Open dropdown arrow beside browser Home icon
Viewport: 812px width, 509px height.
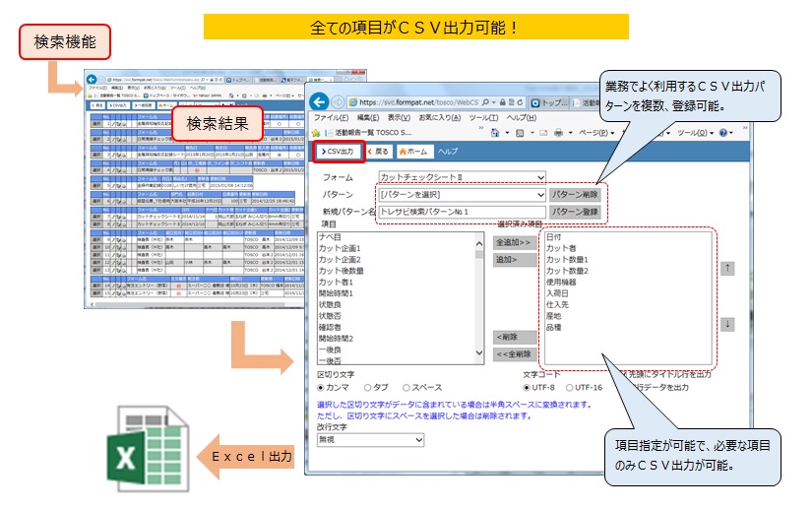507,133
